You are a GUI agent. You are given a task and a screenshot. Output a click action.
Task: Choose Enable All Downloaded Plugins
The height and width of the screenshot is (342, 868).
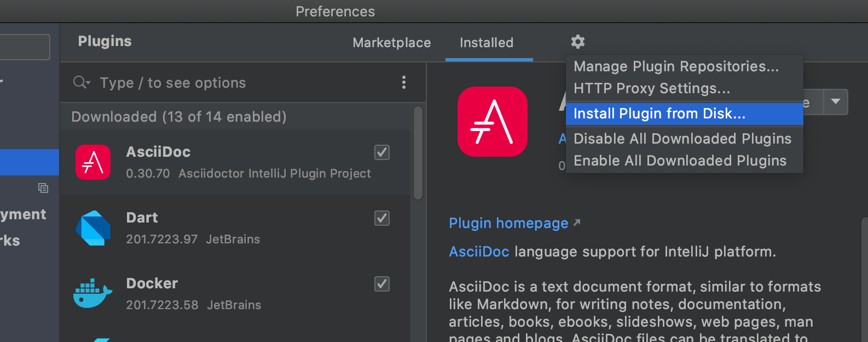685,161
